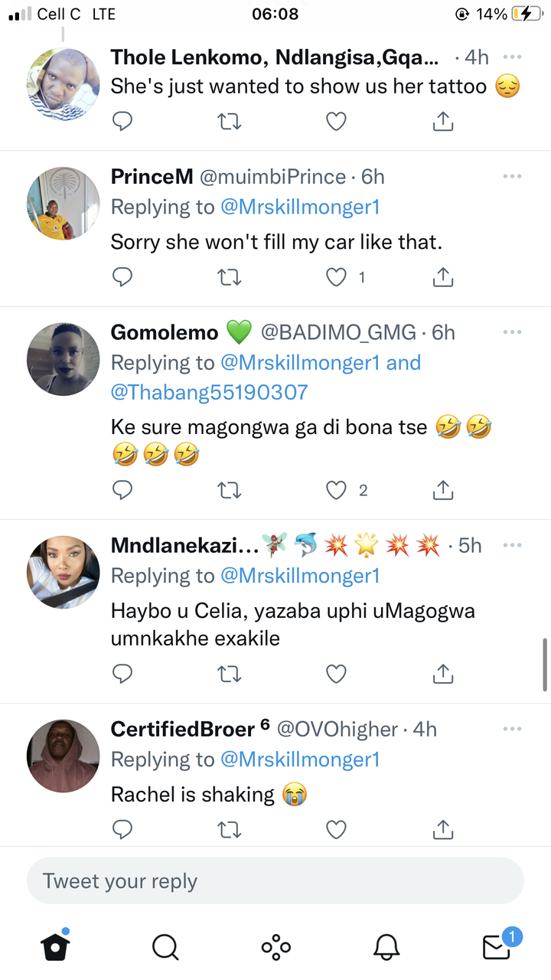This screenshot has width=551, height=980.
Task: Retweet Gomolemo's tweet
Action: [230, 489]
